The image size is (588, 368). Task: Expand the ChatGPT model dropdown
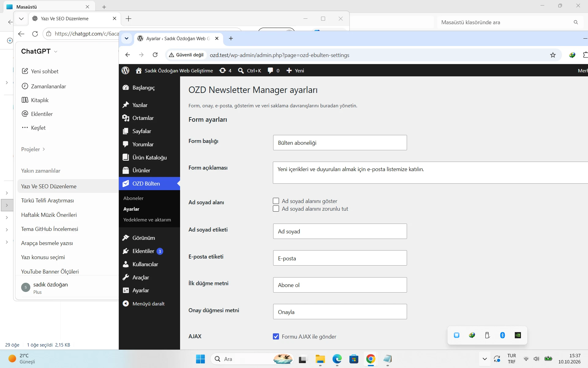pyautogui.click(x=39, y=51)
